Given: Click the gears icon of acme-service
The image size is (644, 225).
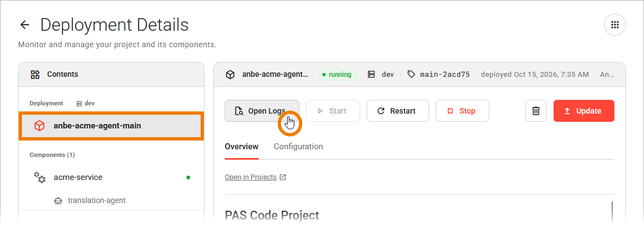Looking at the screenshot, I should (x=39, y=177).
